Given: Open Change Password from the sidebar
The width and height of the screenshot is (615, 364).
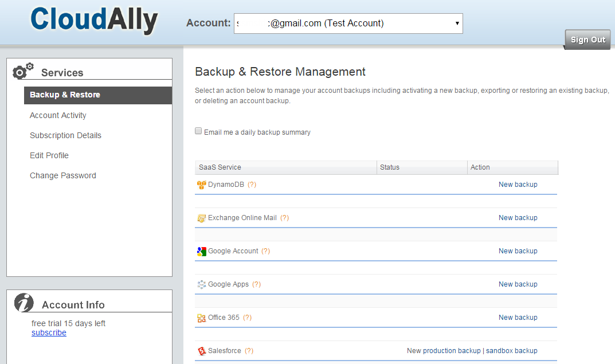Looking at the screenshot, I should 63,175.
